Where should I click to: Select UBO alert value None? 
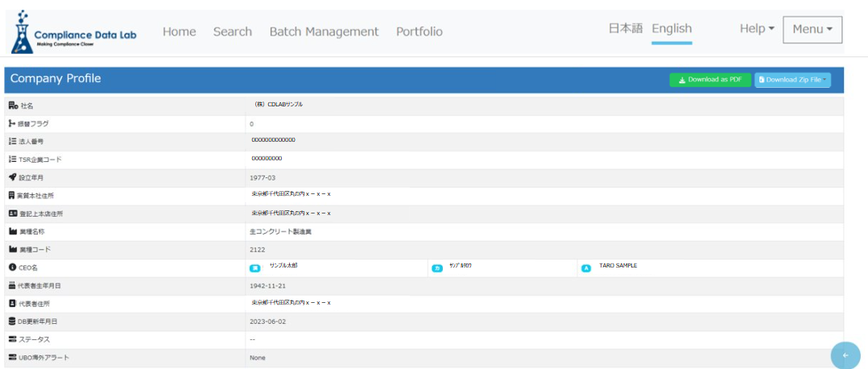[258, 358]
